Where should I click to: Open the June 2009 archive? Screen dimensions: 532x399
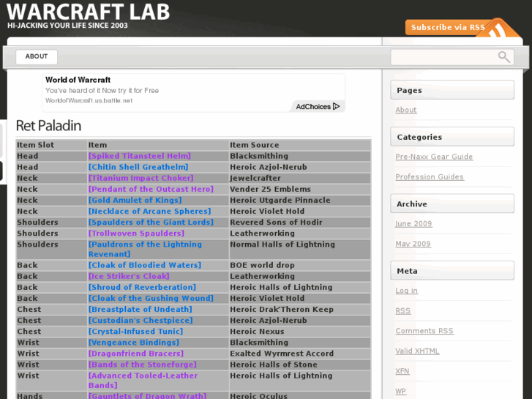coord(413,224)
